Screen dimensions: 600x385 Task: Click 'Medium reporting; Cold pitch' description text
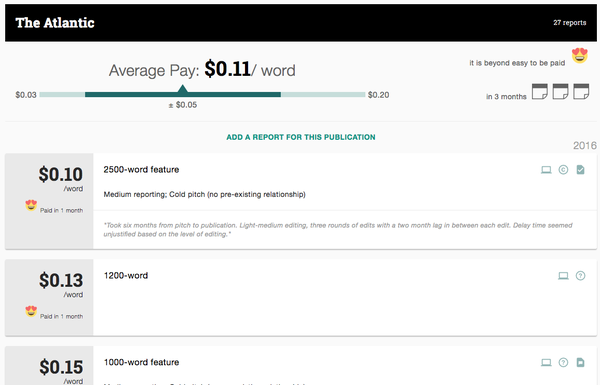[x=204, y=194]
